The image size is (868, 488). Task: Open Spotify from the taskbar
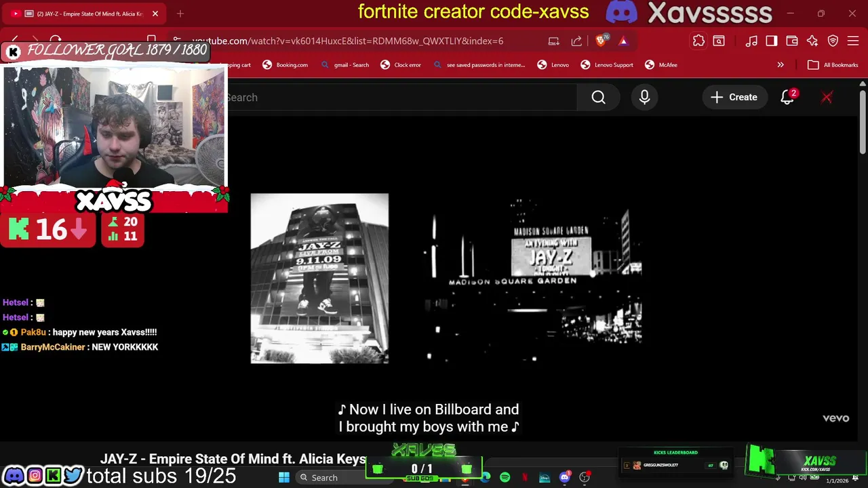505,477
